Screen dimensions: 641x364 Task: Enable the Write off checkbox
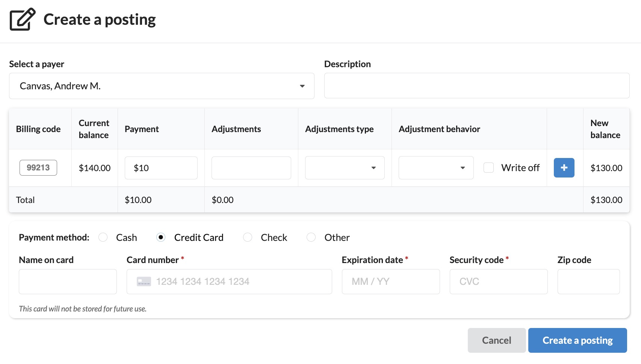[488, 168]
